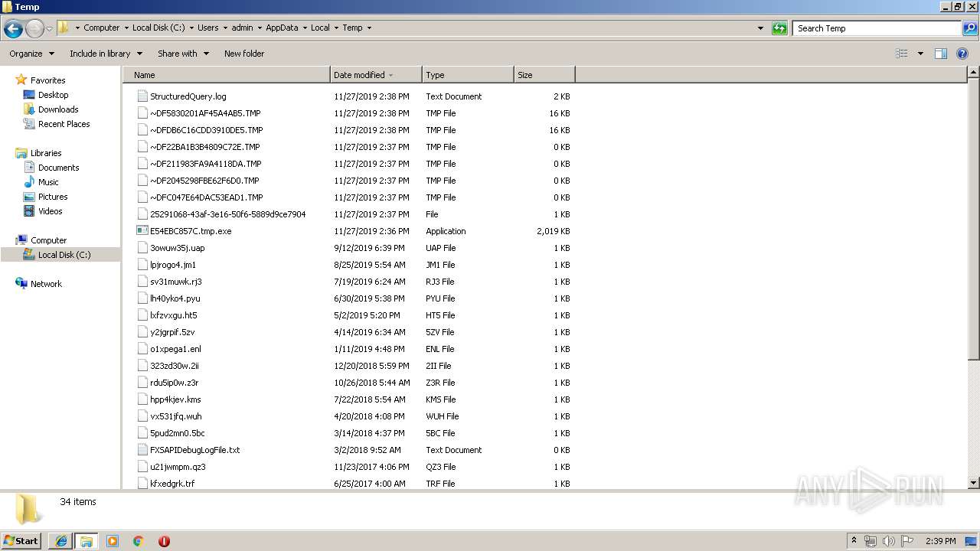Launch Google Chrome from taskbar
980x551 pixels.
(x=139, y=541)
